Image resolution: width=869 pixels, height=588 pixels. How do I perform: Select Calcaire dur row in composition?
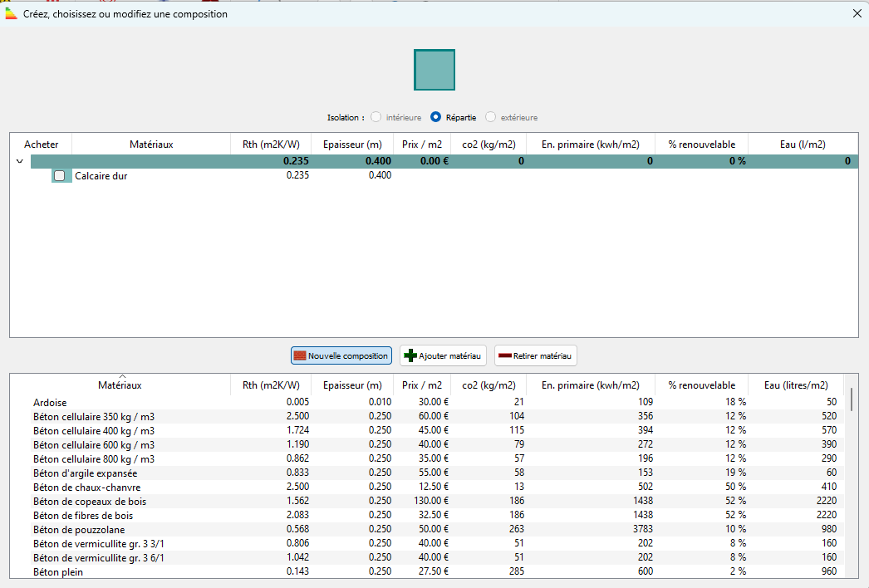(x=101, y=176)
